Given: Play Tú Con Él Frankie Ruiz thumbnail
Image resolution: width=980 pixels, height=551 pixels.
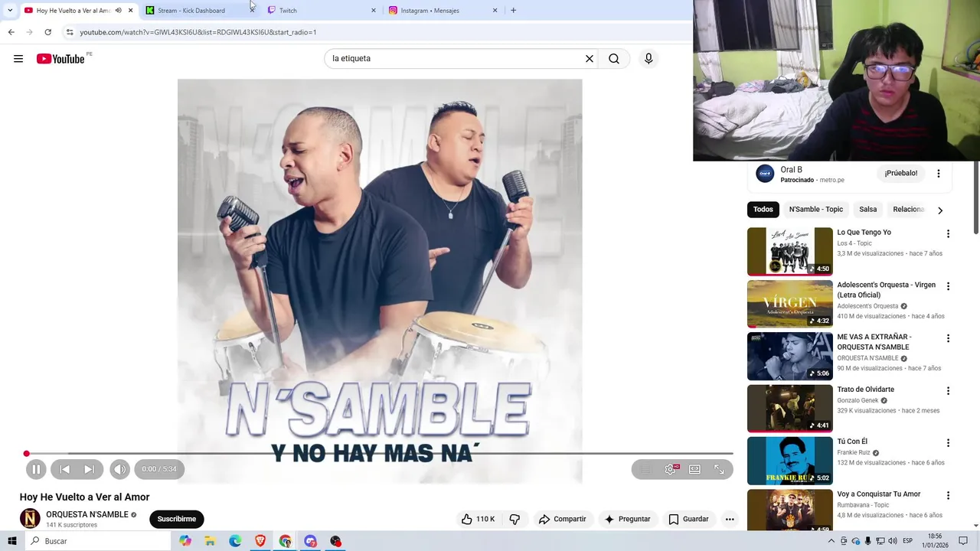Looking at the screenshot, I should pos(790,461).
